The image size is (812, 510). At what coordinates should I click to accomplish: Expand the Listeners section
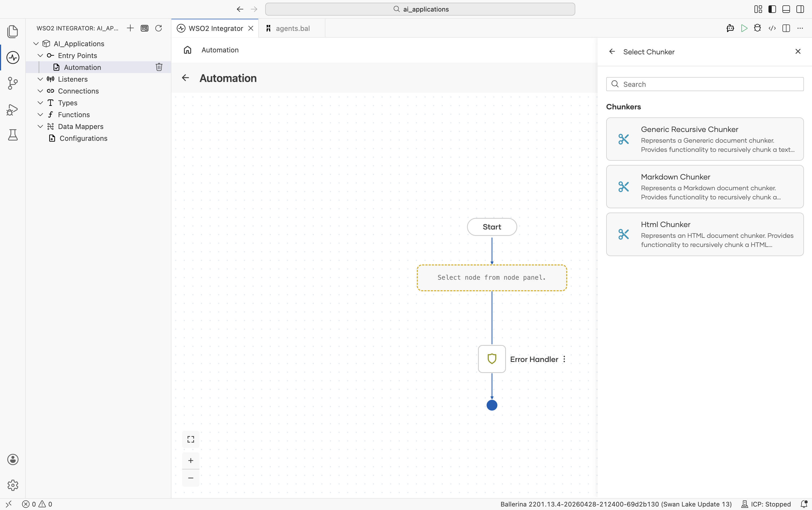[40, 79]
